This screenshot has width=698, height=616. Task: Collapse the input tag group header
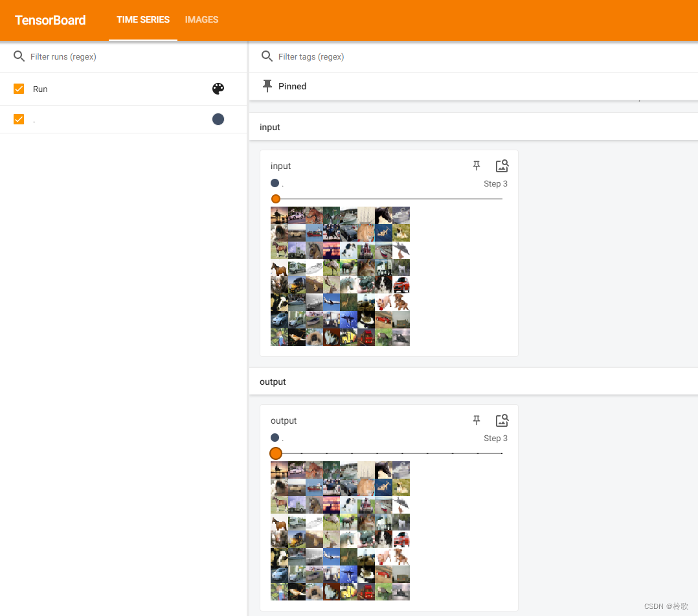(x=473, y=127)
